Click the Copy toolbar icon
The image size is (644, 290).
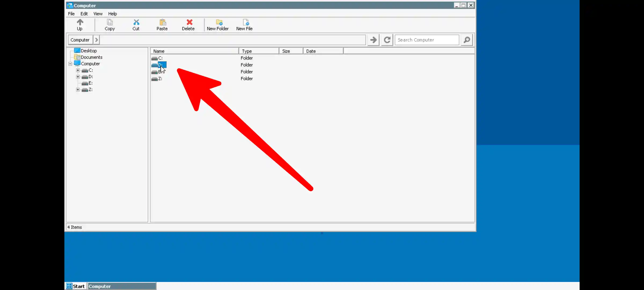point(109,25)
